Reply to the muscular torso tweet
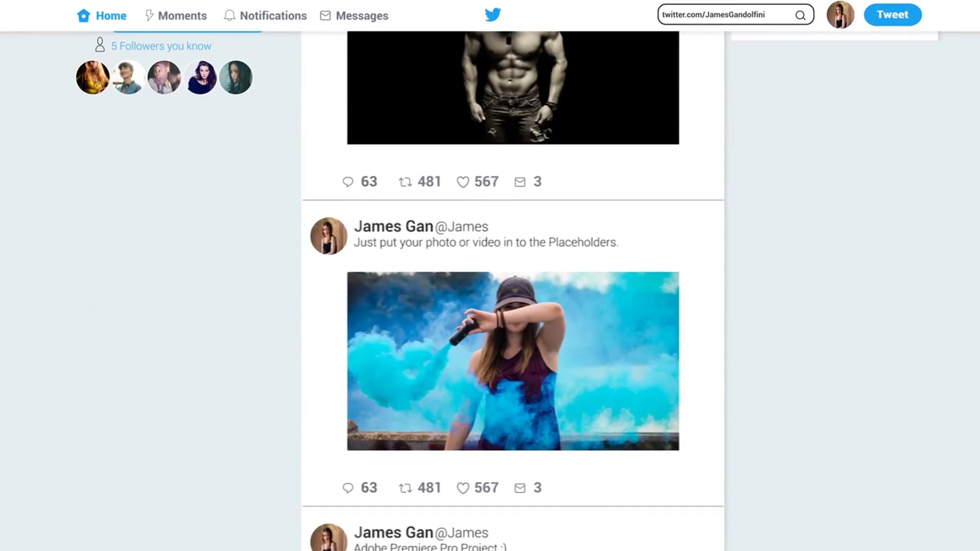Viewport: 980px width, 551px height. point(348,182)
